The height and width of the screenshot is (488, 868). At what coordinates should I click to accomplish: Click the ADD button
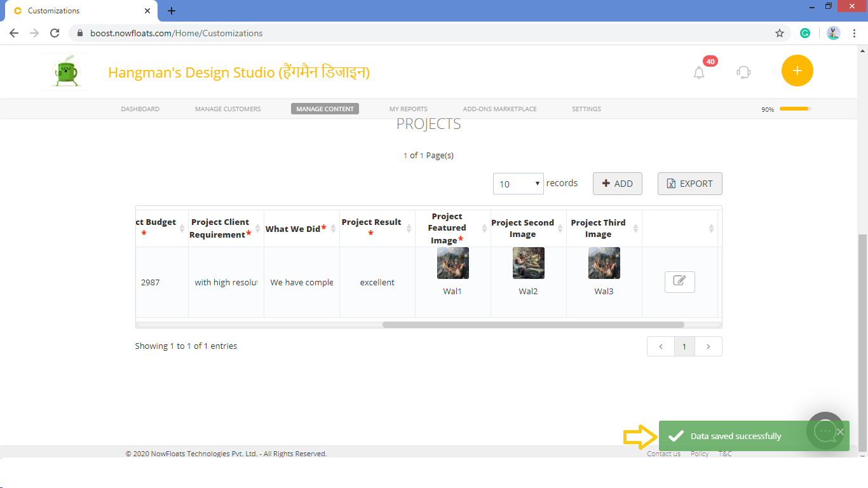618,184
